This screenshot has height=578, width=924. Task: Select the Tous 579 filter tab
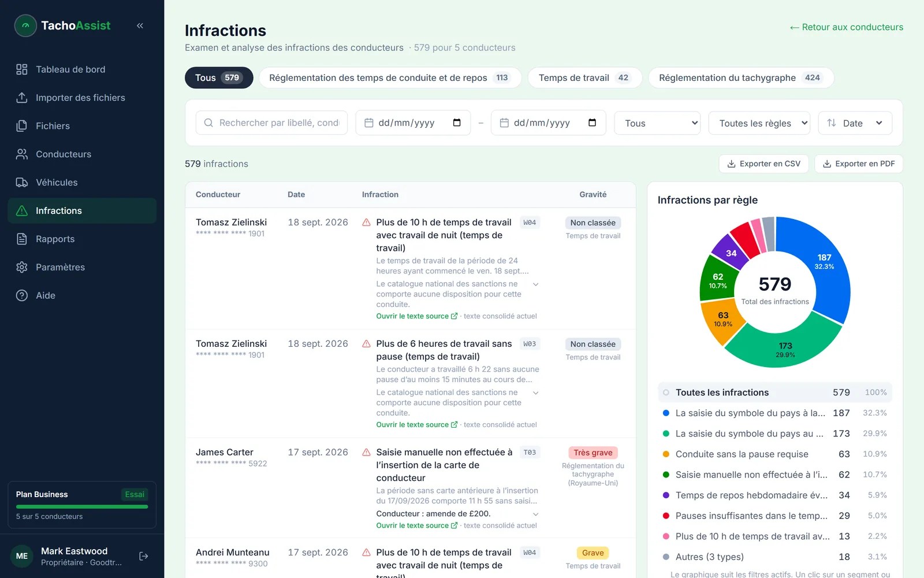point(219,78)
